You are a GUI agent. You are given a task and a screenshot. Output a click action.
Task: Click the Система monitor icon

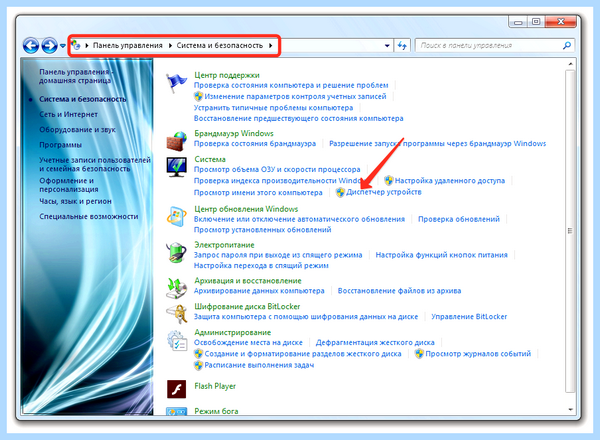(x=176, y=167)
